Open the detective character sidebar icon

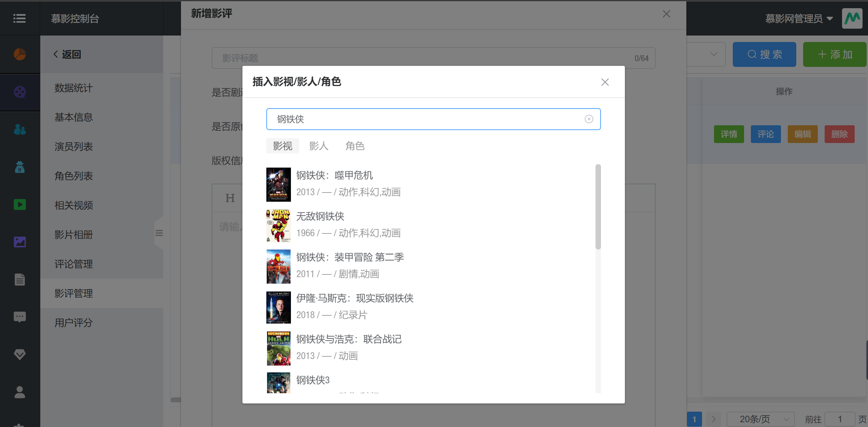click(x=20, y=167)
